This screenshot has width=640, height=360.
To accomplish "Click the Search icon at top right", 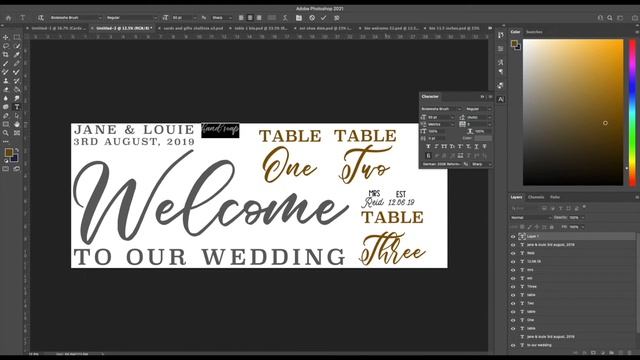I will 609,18.
